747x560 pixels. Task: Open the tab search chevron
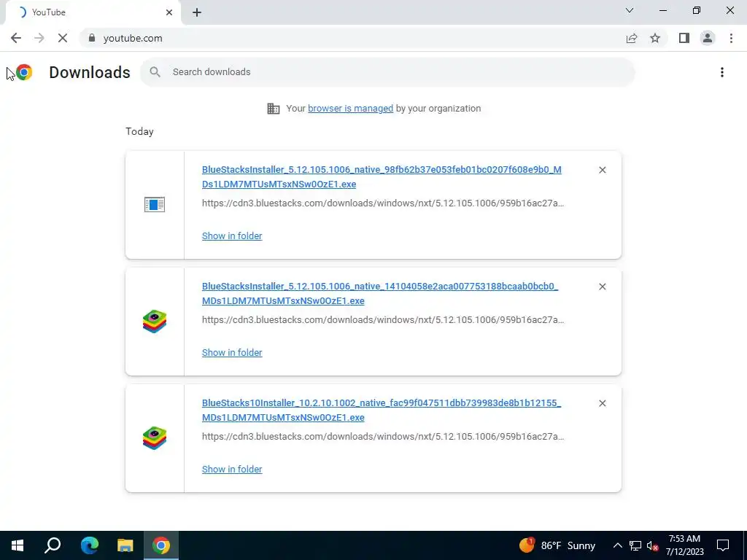(x=630, y=10)
